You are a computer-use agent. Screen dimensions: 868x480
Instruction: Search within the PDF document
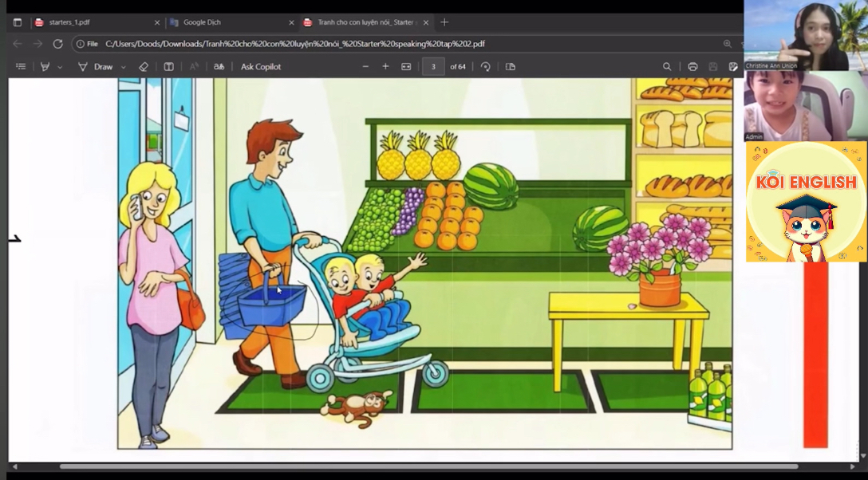click(x=667, y=66)
